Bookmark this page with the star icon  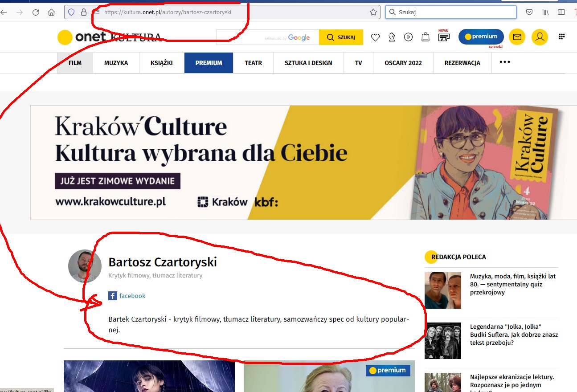tap(372, 12)
